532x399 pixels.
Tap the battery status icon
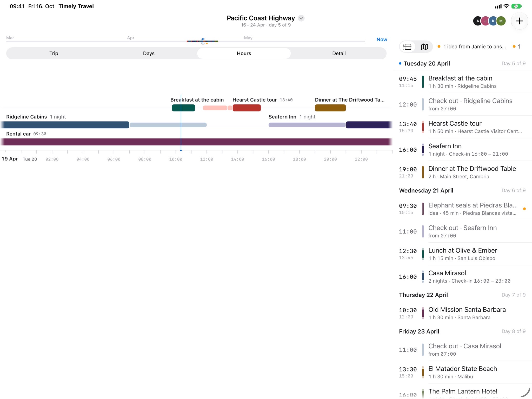(x=516, y=6)
